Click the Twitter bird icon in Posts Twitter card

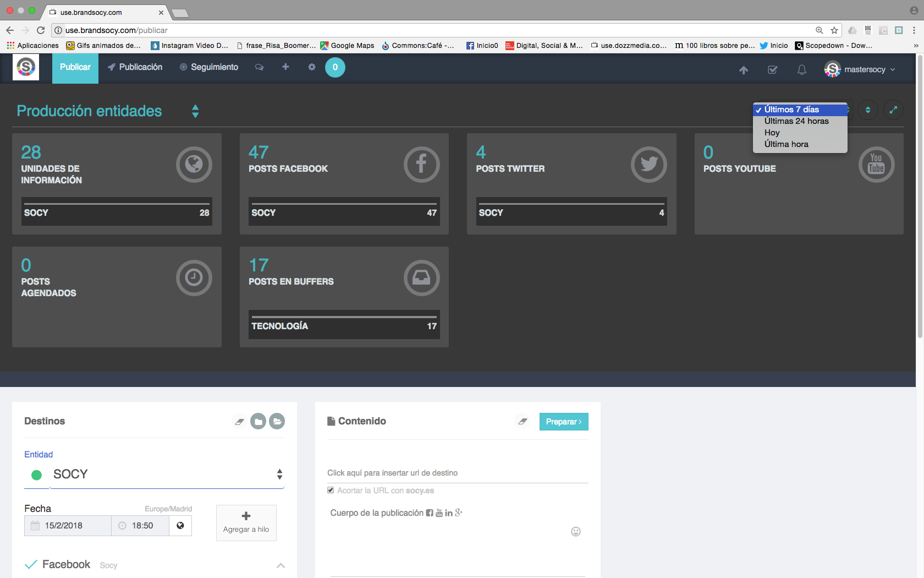click(649, 164)
